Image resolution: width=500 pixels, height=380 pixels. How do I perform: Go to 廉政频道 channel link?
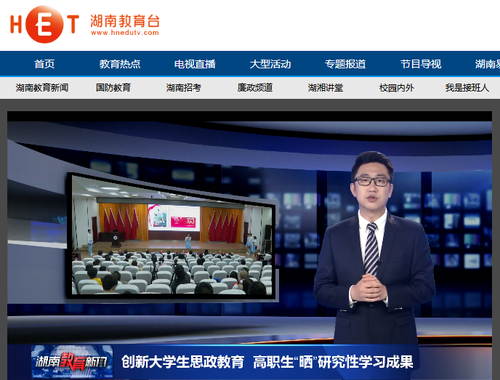(x=255, y=88)
